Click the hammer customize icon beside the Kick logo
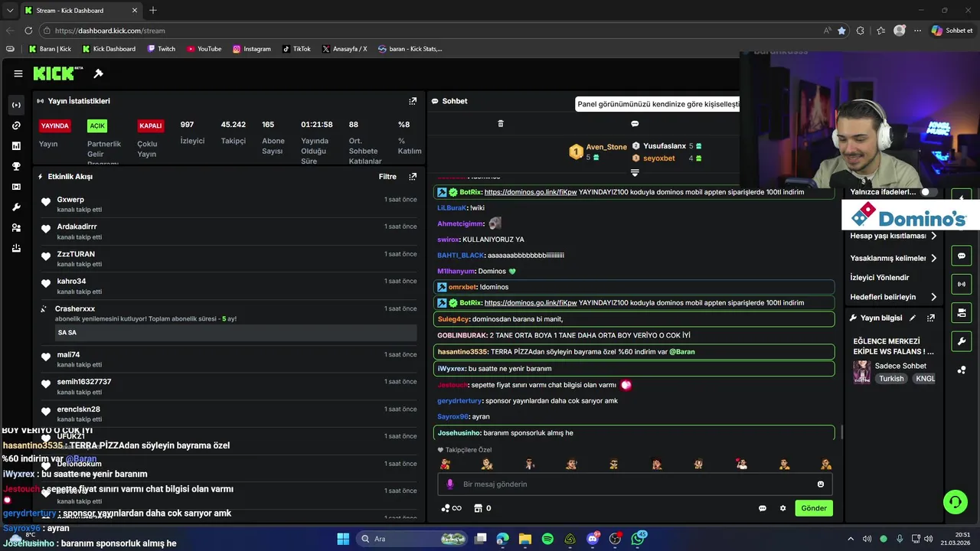980x551 pixels. pos(98,73)
